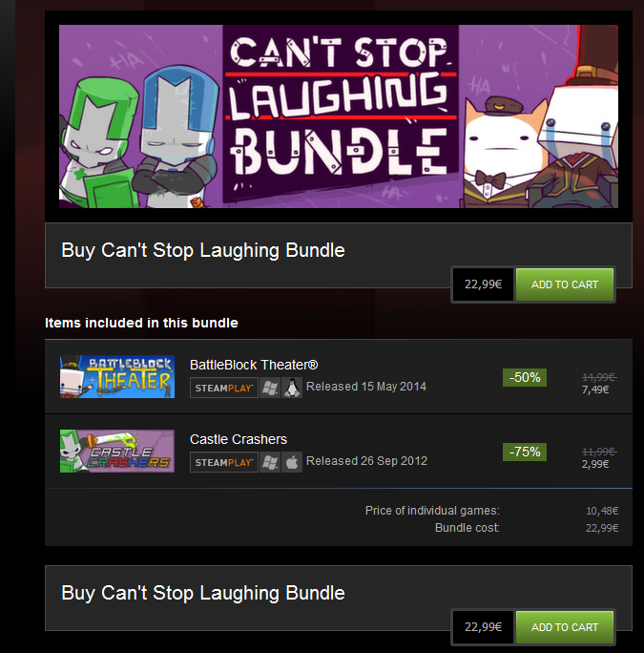
Task: Click the Linux penguin icon for BattleBlock Theater
Action: tap(292, 389)
